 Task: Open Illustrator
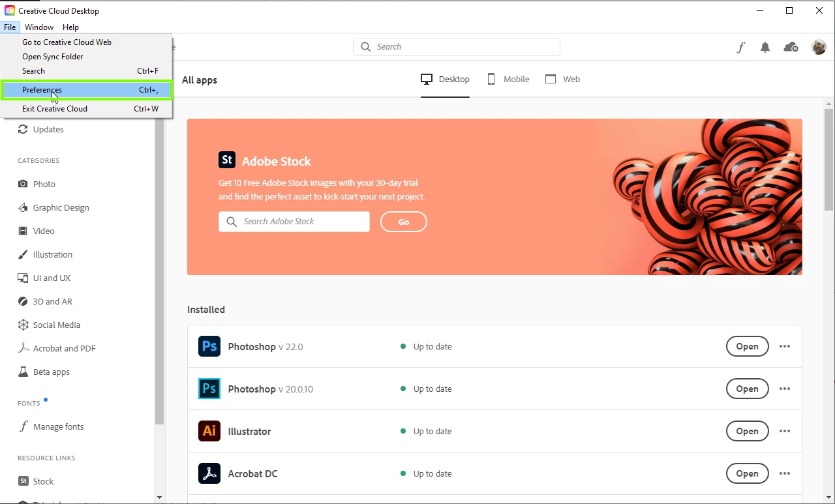tap(747, 431)
